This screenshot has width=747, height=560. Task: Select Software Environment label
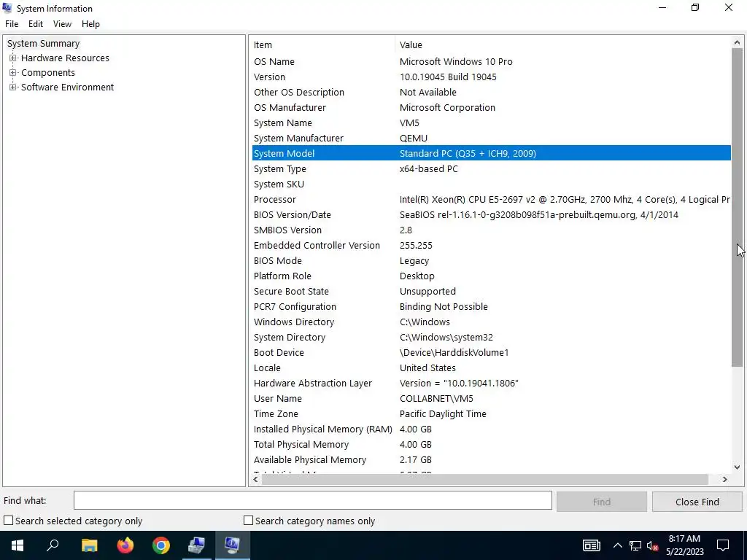[68, 87]
